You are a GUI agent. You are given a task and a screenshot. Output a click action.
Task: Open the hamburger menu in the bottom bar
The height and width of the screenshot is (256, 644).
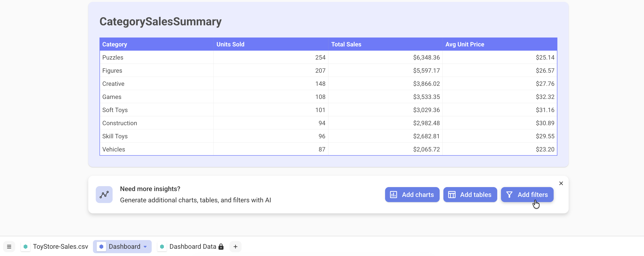pyautogui.click(x=9, y=246)
